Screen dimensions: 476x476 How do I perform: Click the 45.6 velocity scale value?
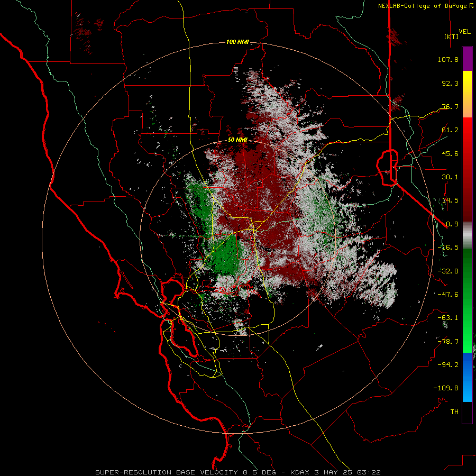click(x=450, y=153)
